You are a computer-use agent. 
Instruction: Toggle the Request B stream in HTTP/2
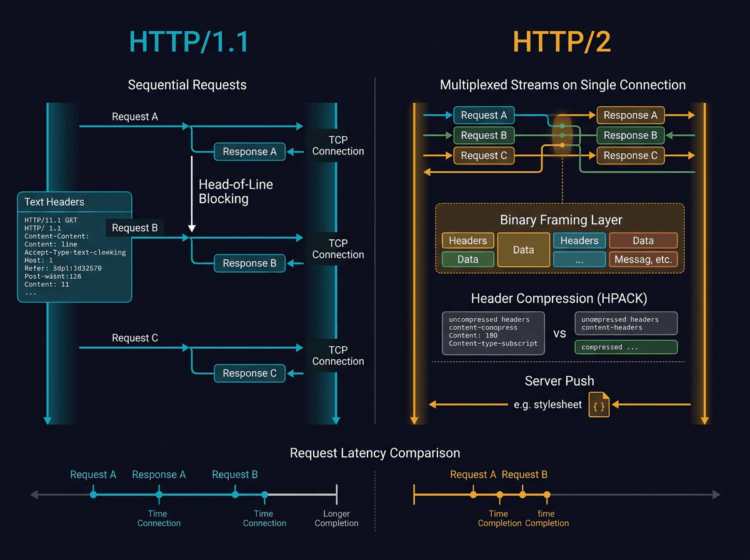point(484,135)
